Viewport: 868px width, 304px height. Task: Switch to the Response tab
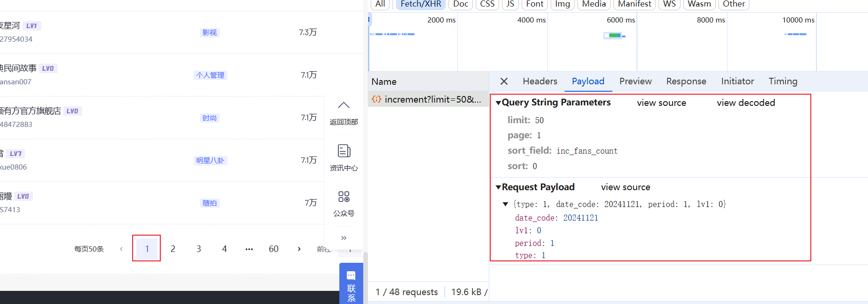(x=686, y=82)
